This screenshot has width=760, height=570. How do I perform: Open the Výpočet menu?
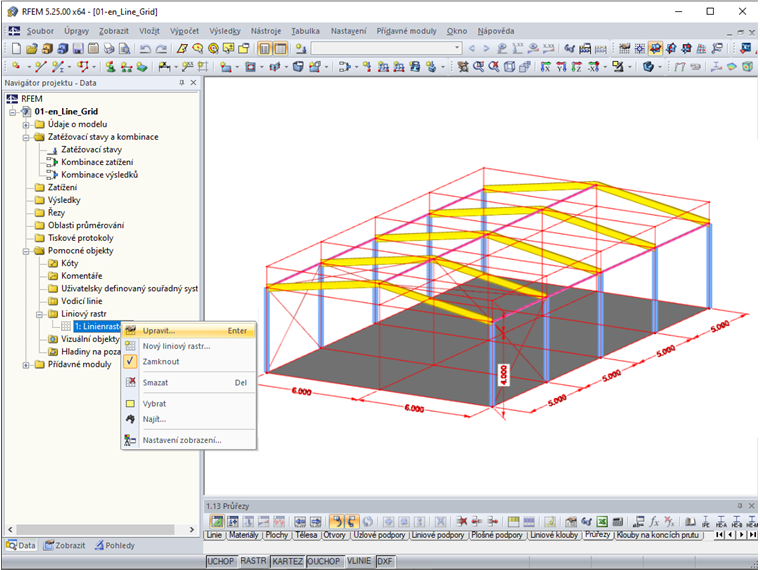(x=184, y=31)
